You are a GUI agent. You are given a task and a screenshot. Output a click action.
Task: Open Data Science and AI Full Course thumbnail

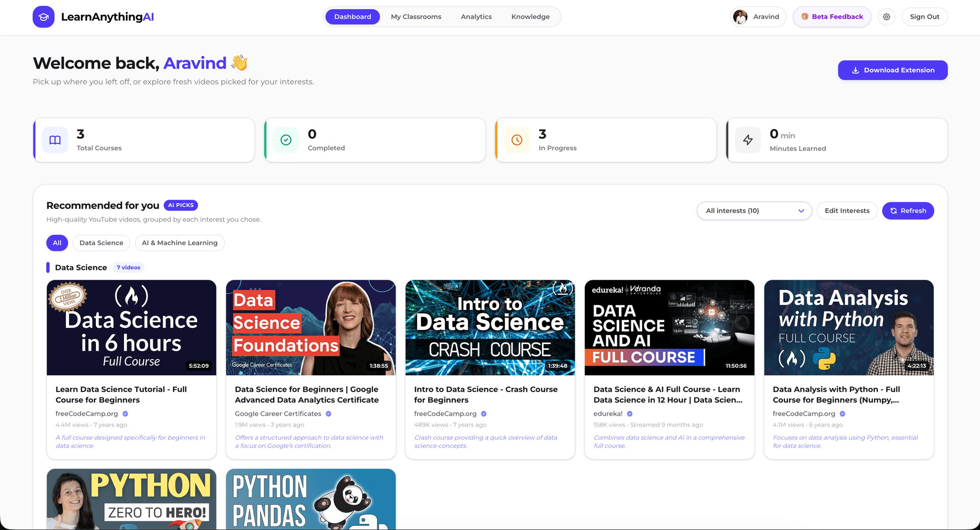click(670, 327)
